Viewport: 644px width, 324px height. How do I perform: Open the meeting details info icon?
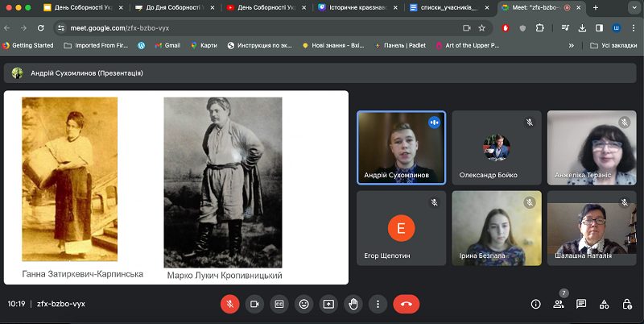[535, 305]
